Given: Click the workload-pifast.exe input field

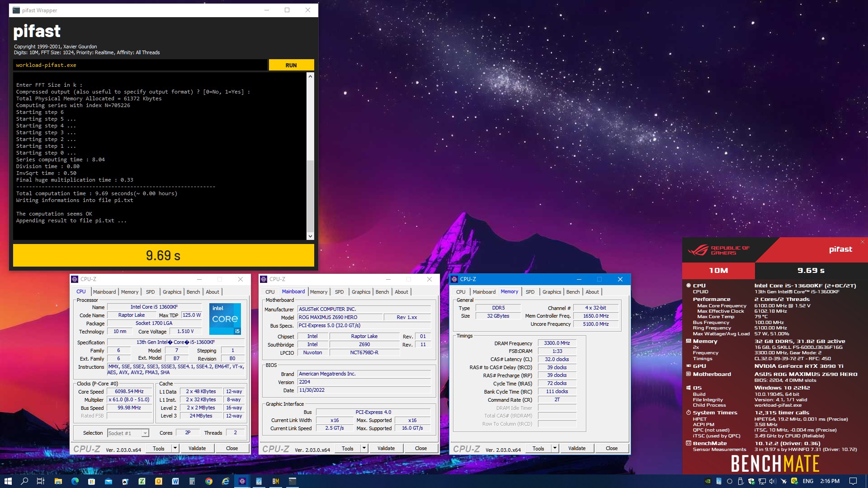Looking at the screenshot, I should (140, 65).
